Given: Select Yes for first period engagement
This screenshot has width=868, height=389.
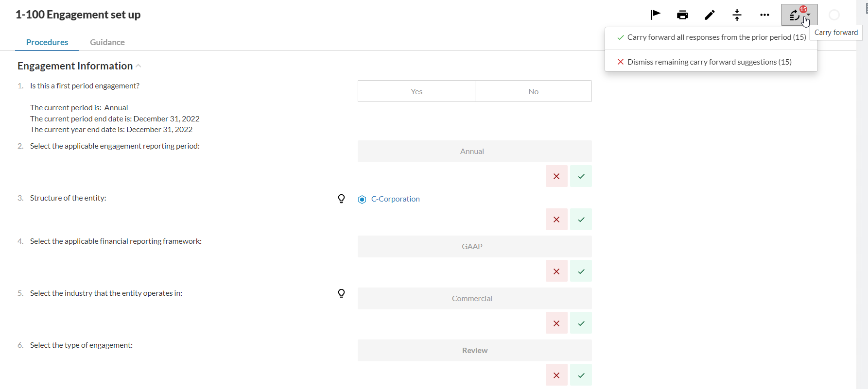Looking at the screenshot, I should point(417,91).
